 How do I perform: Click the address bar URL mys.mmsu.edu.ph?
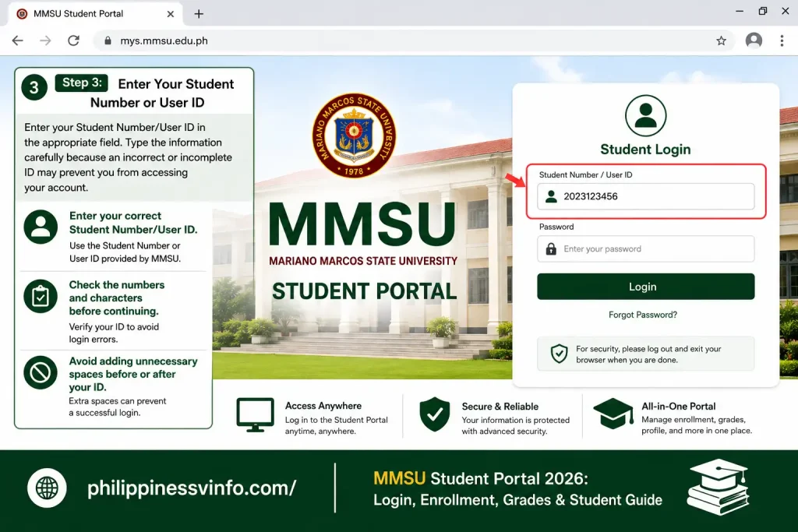(164, 41)
